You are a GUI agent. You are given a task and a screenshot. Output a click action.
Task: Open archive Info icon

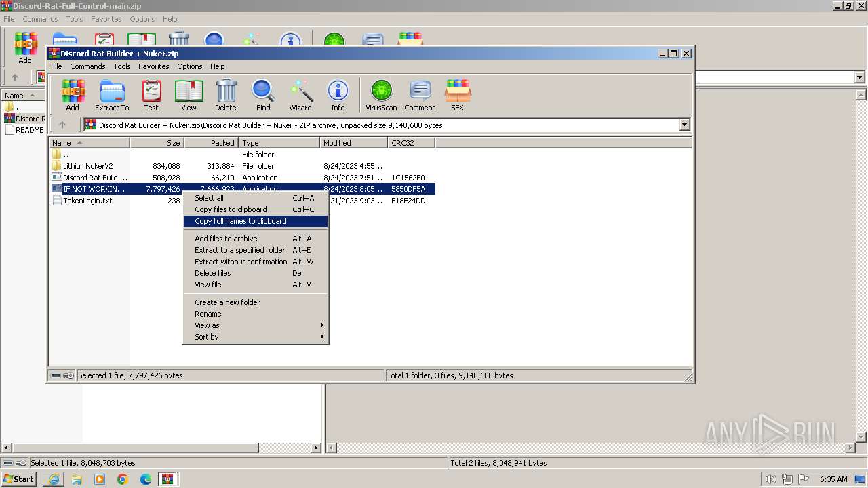[x=338, y=95]
